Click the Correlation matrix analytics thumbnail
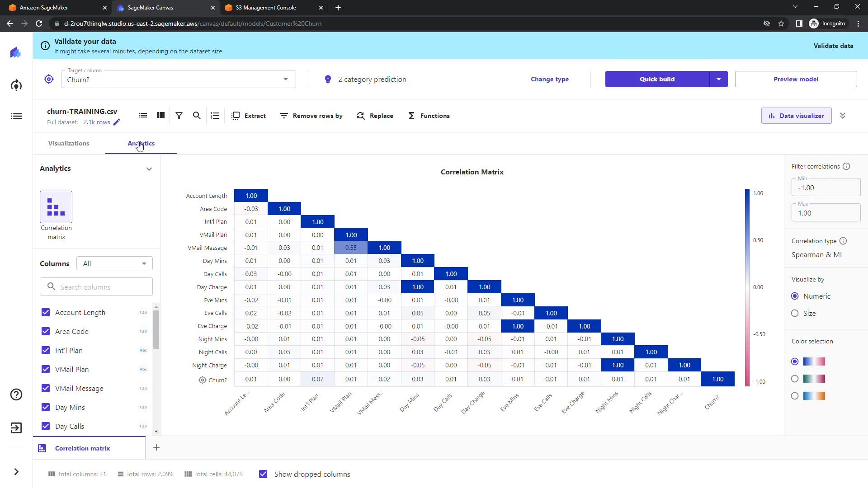The width and height of the screenshot is (868, 488). coord(56,207)
